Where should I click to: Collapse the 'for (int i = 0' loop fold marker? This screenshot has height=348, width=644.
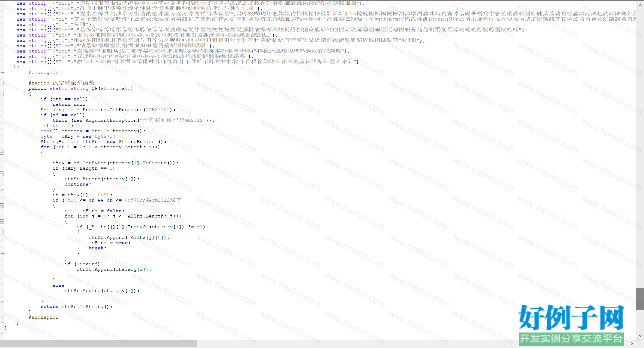click(2, 152)
